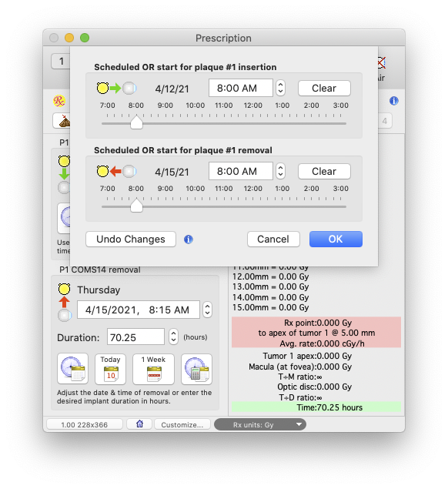
Task: Click the yellow alarm icon beside Thursday
Action: [64, 289]
